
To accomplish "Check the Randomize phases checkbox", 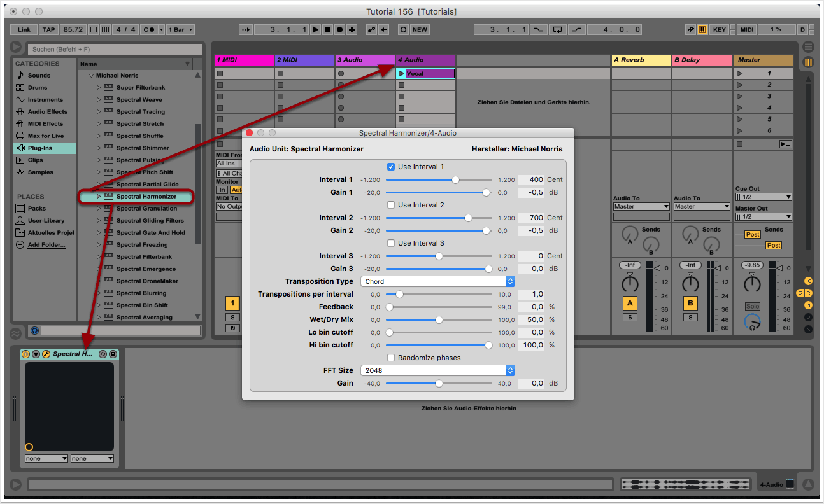I will click(391, 358).
